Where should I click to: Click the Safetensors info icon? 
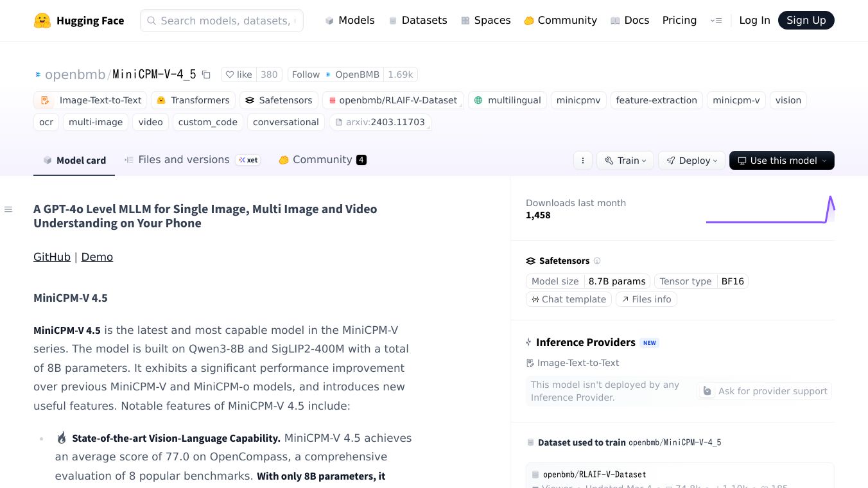[597, 261]
